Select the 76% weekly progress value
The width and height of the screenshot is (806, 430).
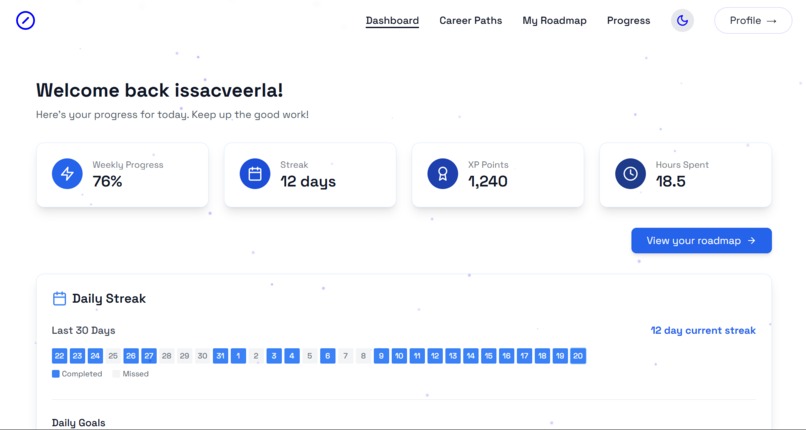(x=107, y=181)
